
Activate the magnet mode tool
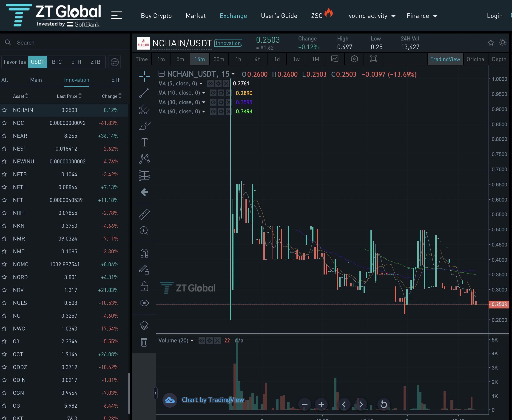(144, 253)
